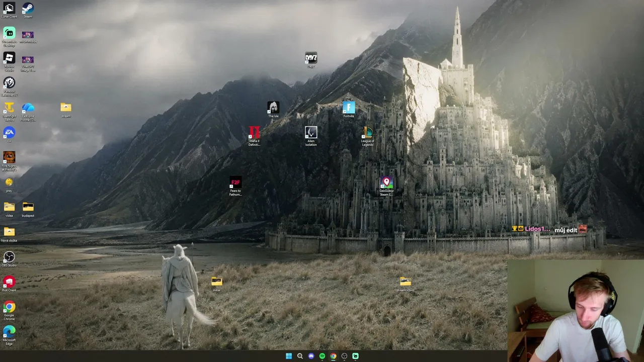Open the stream icons folder
Image resolution: width=644 pixels, height=362 pixels.
406,284
